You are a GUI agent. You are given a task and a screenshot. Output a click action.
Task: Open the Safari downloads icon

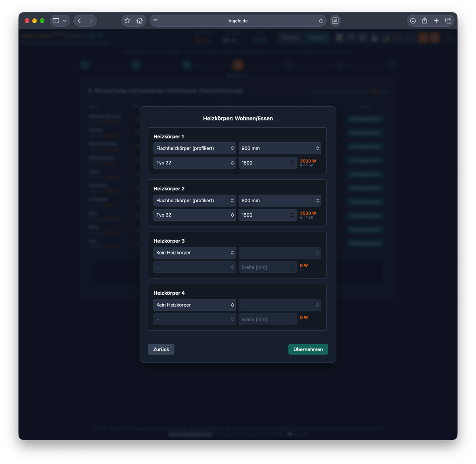413,21
